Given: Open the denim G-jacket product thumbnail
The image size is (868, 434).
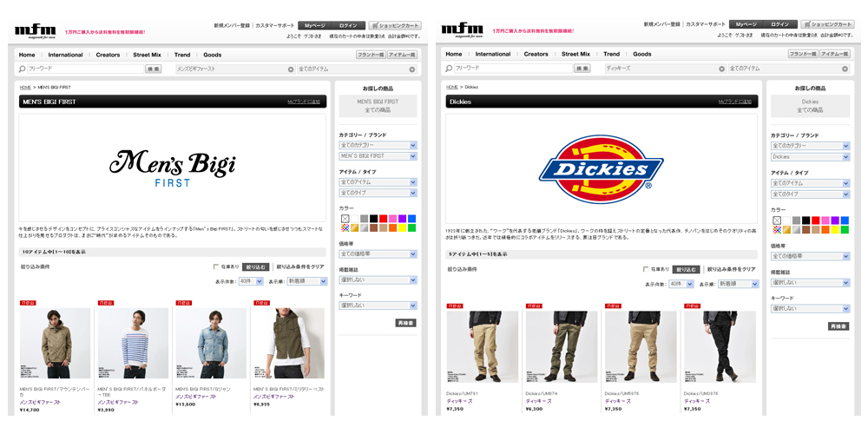Looking at the screenshot, I should click(211, 343).
